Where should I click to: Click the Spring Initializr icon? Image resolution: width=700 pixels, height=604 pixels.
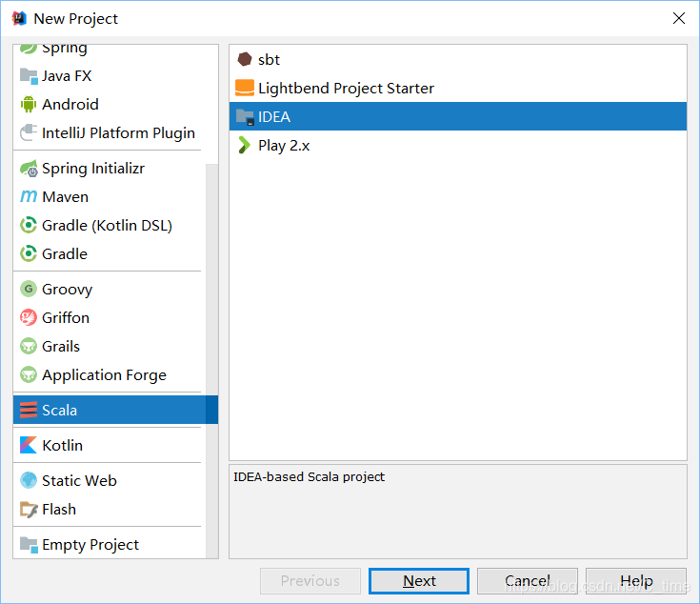(29, 169)
